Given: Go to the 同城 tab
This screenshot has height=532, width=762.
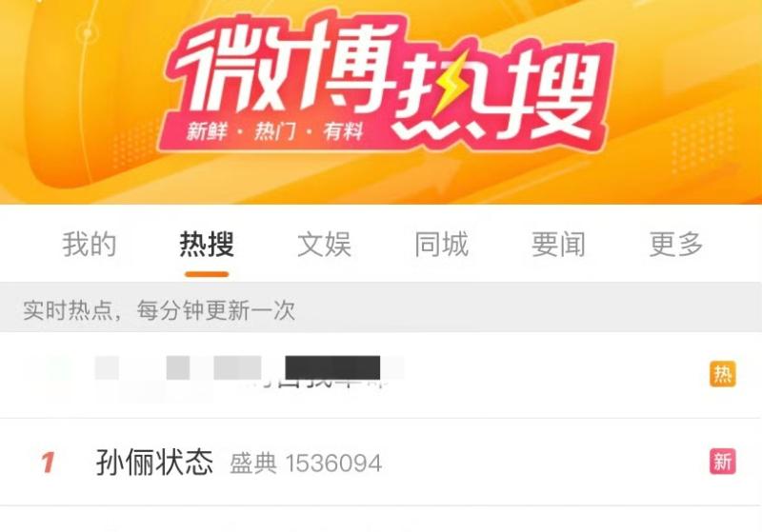Looking at the screenshot, I should point(441,245).
